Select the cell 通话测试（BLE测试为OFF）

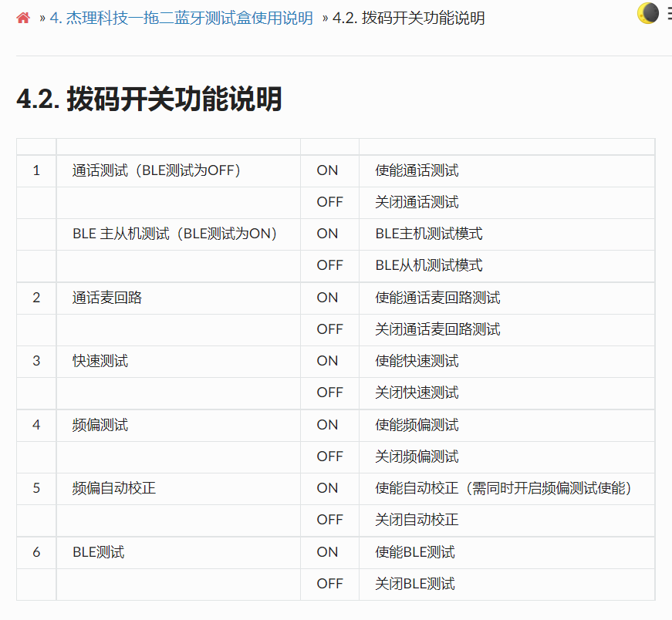[x=178, y=170]
